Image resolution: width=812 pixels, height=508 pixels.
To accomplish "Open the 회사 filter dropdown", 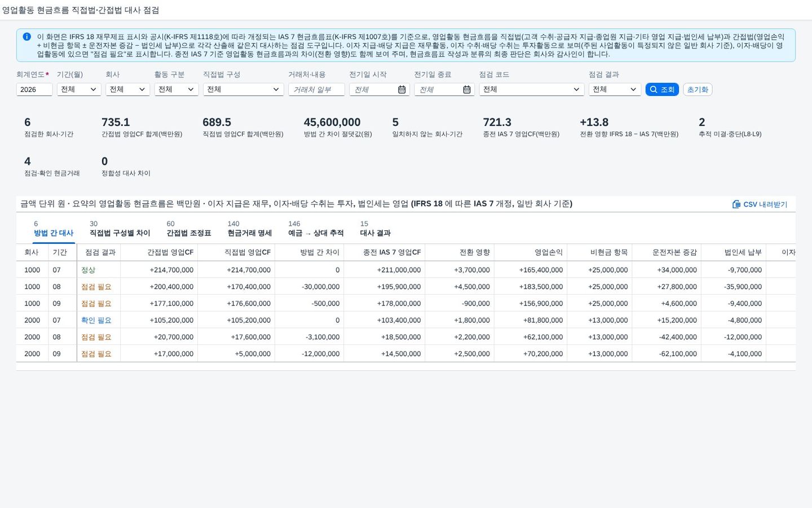I will tap(128, 90).
